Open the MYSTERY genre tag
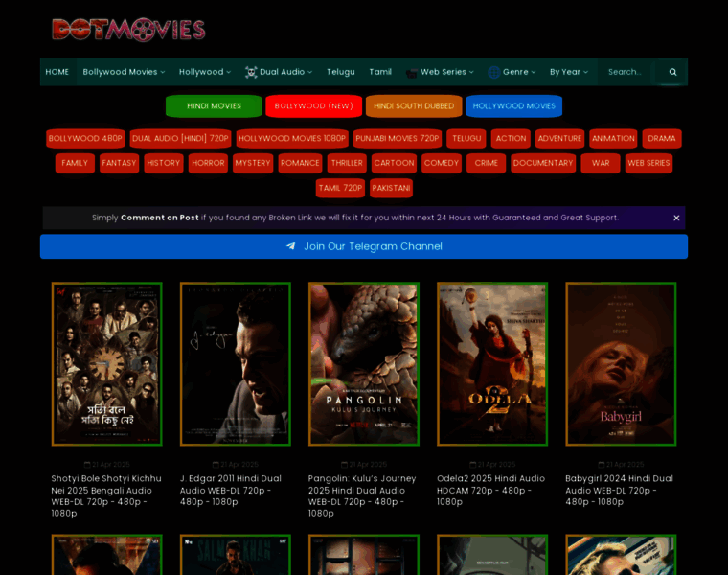The width and height of the screenshot is (728, 575). (x=253, y=163)
